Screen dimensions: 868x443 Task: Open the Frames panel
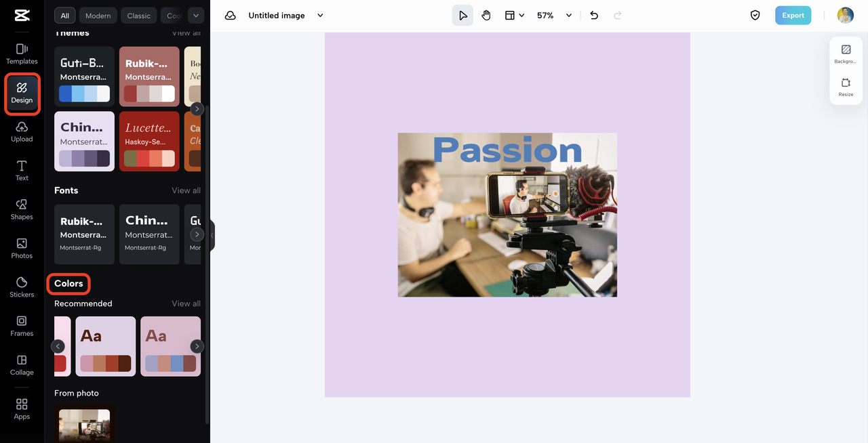(22, 326)
